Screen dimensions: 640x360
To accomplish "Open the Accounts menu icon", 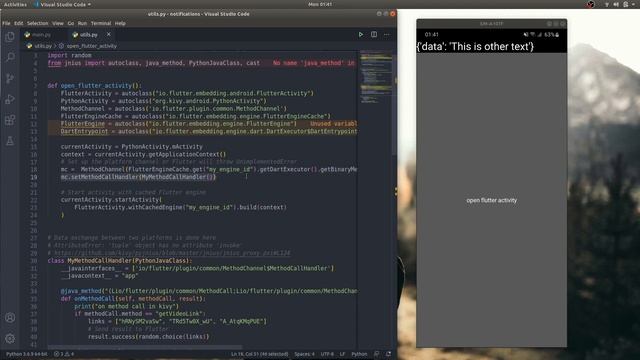I will click(10, 318).
